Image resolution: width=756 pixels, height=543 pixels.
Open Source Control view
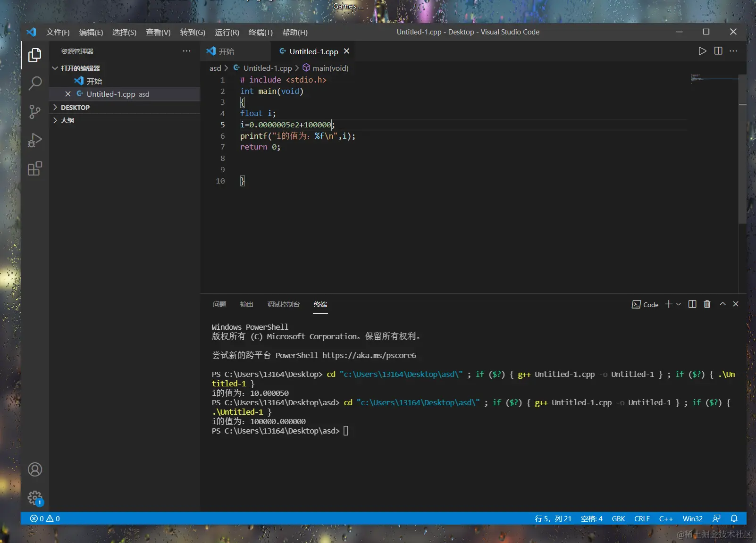(x=34, y=112)
